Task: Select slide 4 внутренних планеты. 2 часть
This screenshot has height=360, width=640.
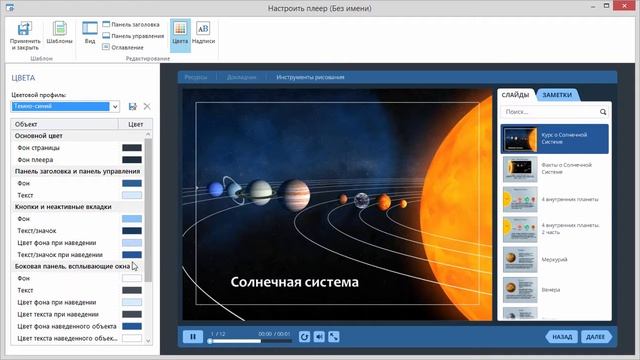Action: (555, 229)
